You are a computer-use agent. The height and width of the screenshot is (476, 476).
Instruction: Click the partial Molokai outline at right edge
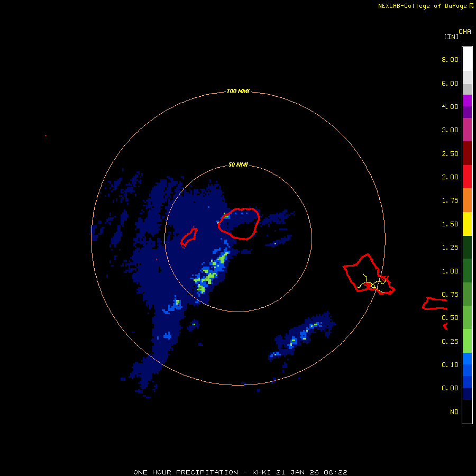click(435, 304)
